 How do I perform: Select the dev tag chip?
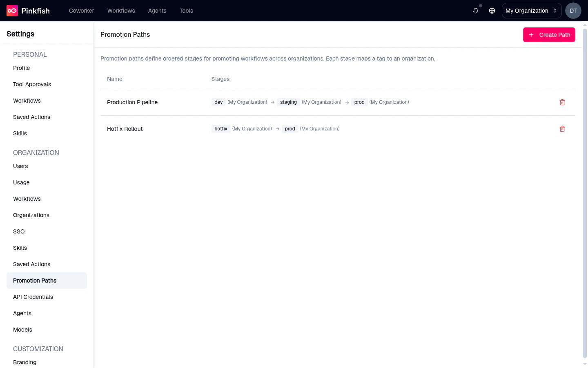pyautogui.click(x=218, y=102)
